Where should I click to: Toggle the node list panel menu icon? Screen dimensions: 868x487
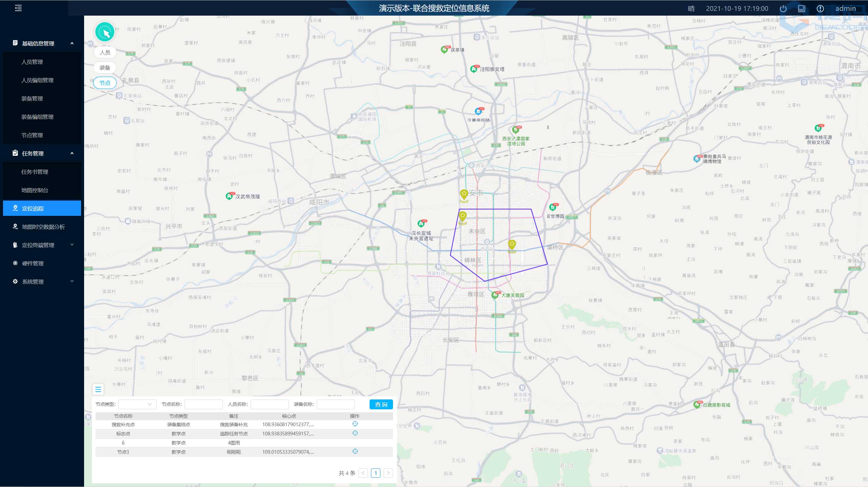[98, 390]
